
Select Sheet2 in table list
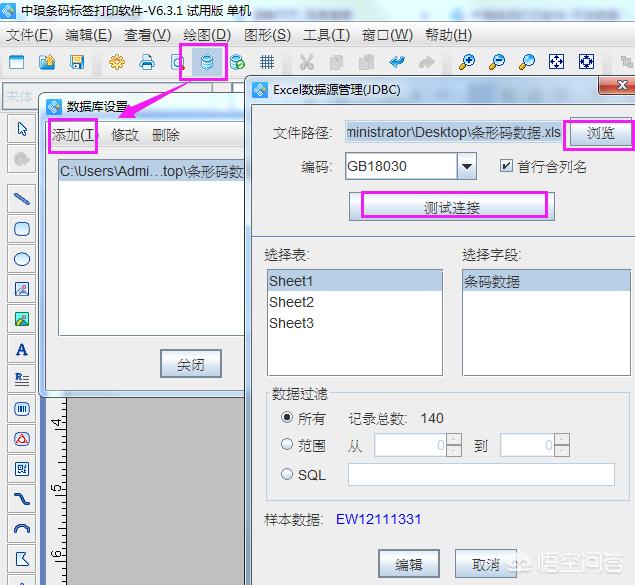pyautogui.click(x=355, y=302)
